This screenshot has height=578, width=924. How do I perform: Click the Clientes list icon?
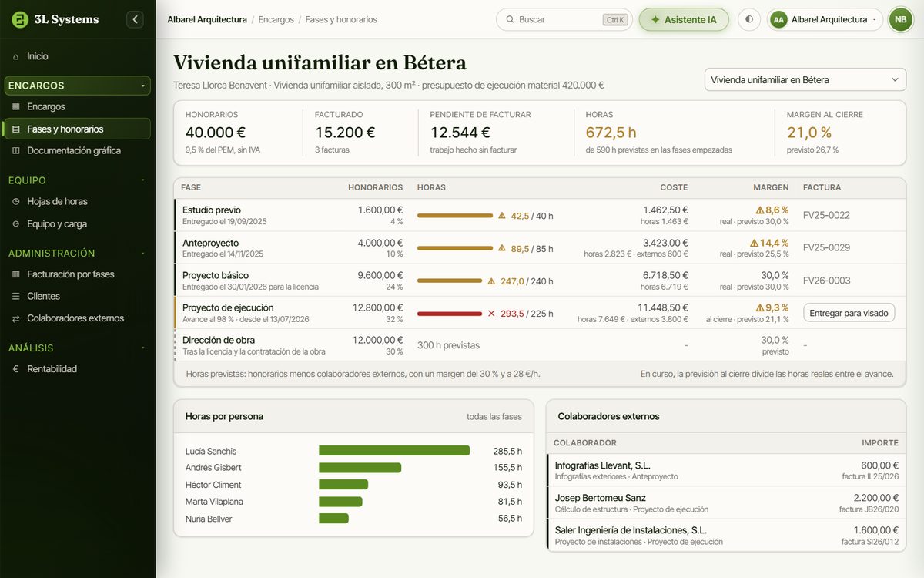pos(15,296)
